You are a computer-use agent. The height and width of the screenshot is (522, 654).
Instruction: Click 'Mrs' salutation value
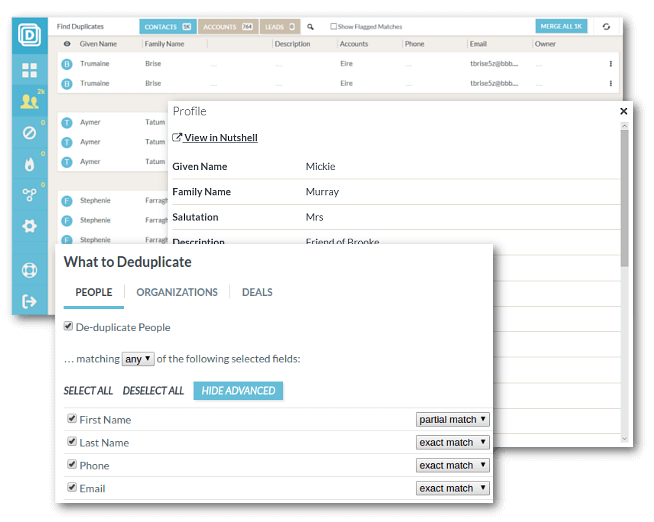click(314, 217)
